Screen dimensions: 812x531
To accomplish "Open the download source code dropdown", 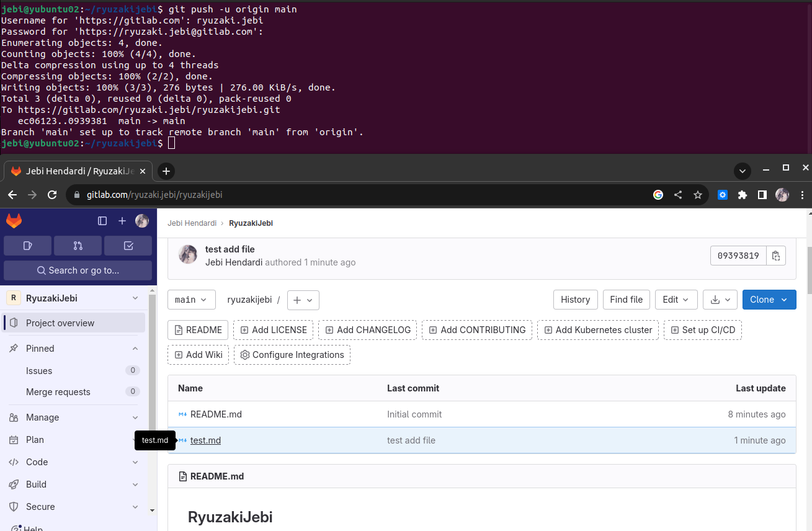I will tap(720, 300).
